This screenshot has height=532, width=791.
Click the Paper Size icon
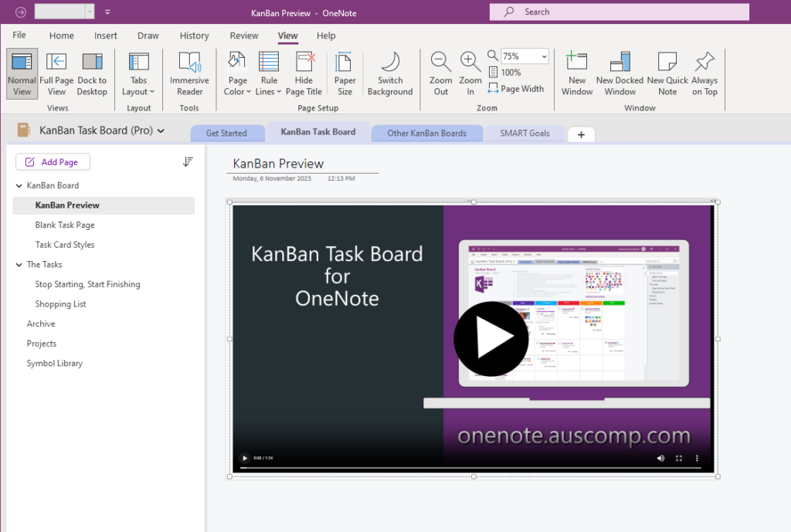pyautogui.click(x=345, y=69)
